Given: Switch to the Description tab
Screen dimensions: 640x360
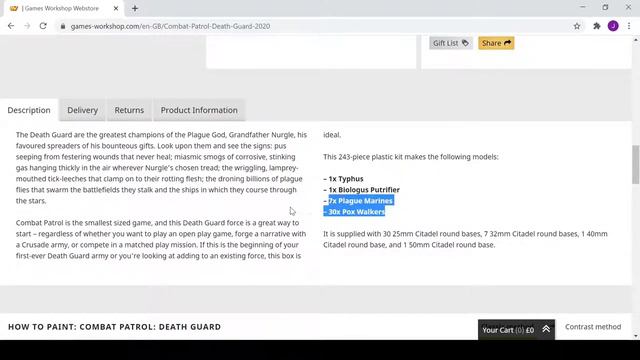Looking at the screenshot, I should coord(29,110).
